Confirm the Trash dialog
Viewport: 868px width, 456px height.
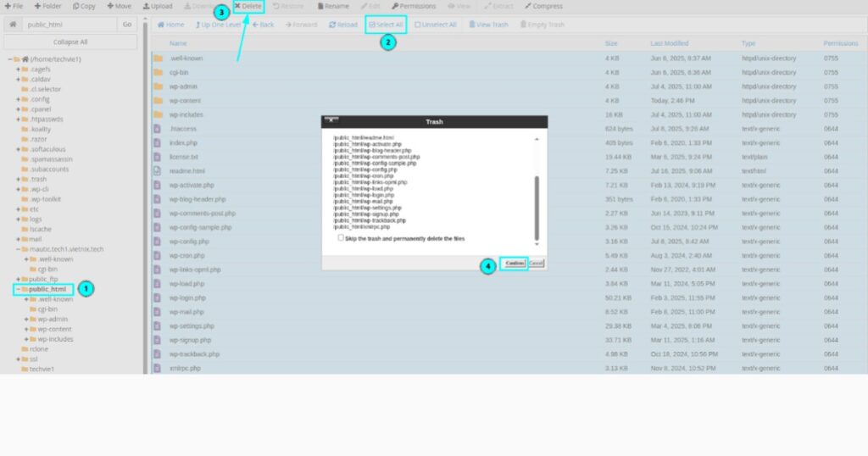[x=514, y=264]
